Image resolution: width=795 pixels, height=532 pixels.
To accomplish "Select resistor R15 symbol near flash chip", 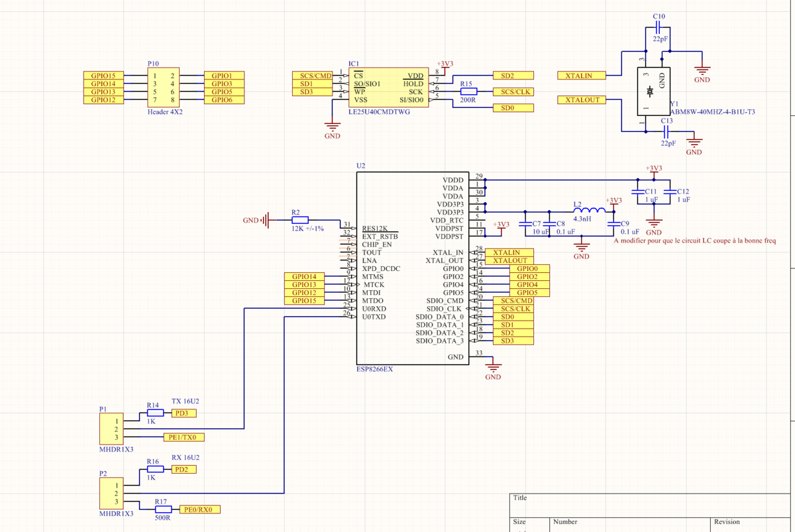I will (x=468, y=92).
